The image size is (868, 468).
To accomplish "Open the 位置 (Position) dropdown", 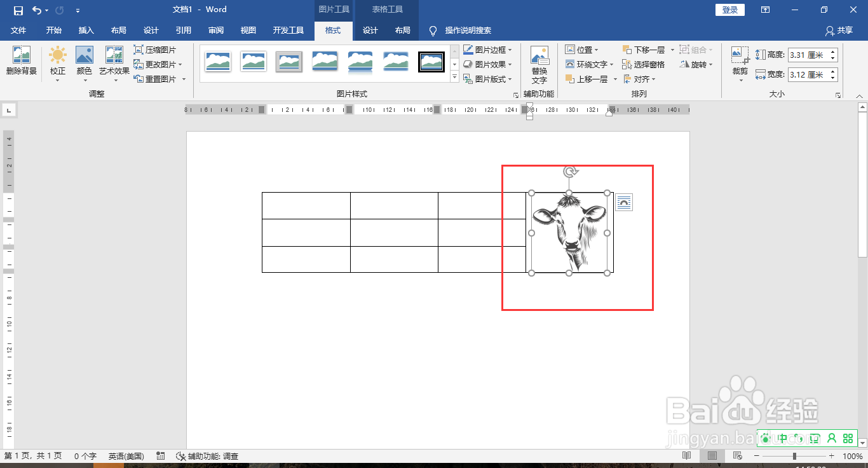I will click(585, 49).
